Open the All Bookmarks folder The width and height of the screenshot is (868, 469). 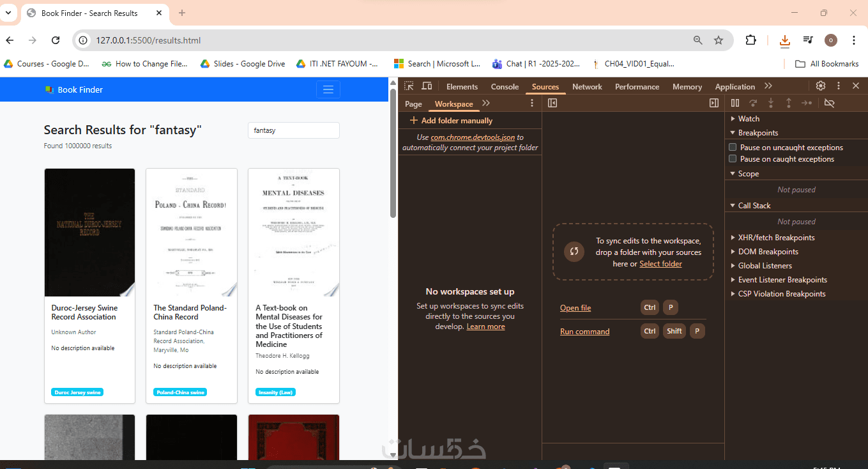(826, 64)
